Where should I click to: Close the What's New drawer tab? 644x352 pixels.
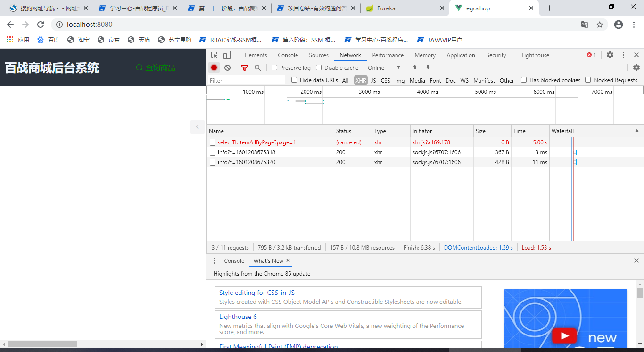[288, 260]
